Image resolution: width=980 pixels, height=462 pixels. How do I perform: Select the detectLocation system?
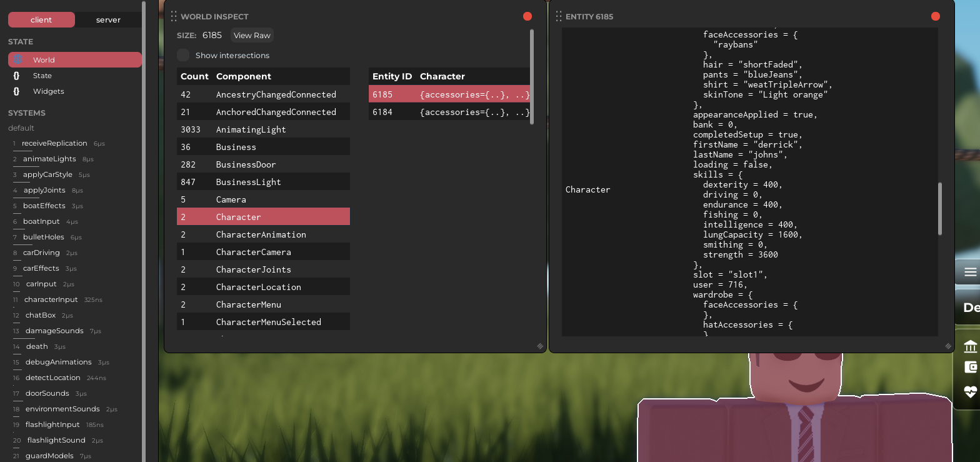[x=53, y=378]
